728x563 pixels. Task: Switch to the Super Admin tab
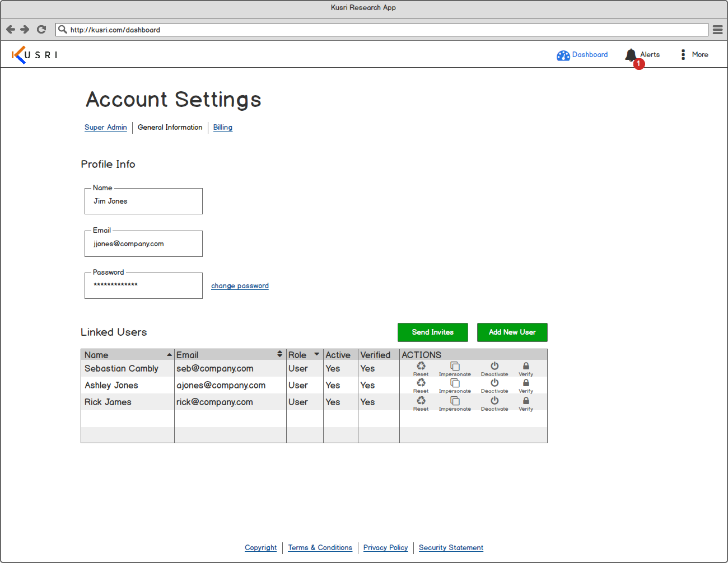pos(106,128)
